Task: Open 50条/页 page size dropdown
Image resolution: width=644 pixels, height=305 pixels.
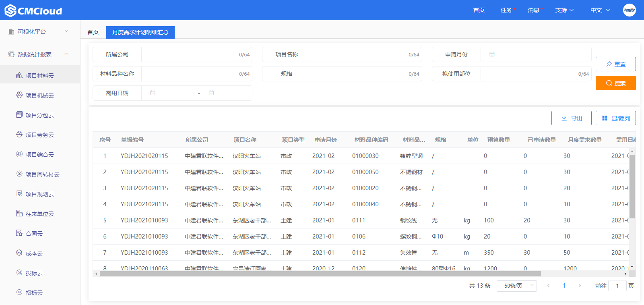Action: point(517,286)
